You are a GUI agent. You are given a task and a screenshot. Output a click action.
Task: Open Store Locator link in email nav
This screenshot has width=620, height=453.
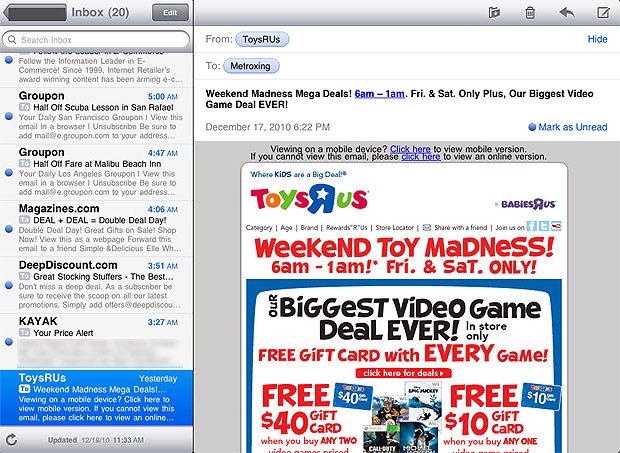tap(394, 228)
